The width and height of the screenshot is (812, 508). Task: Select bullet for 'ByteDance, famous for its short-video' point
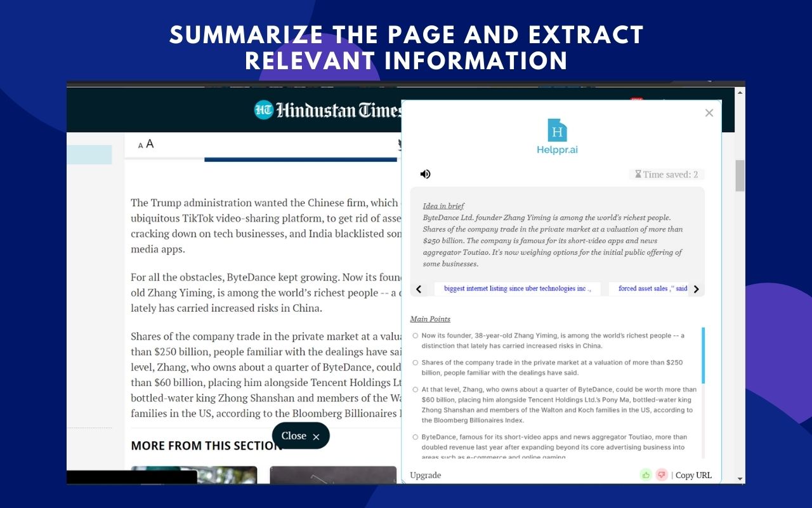tap(416, 437)
